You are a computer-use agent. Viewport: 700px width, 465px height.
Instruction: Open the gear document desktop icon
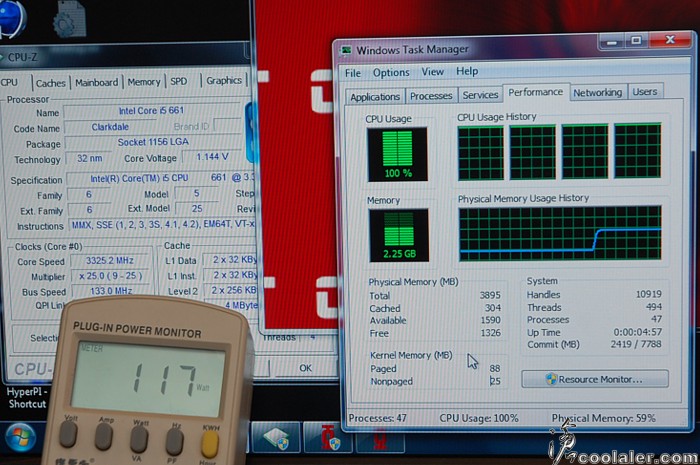69,19
